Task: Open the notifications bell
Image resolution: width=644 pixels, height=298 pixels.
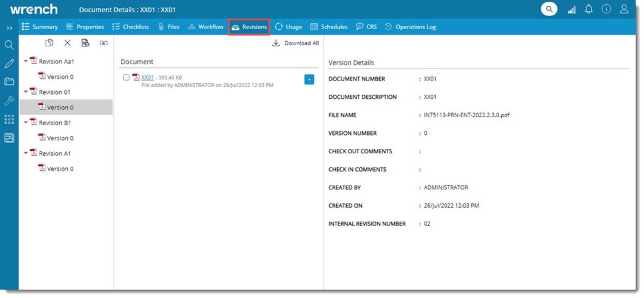Action: [x=588, y=9]
